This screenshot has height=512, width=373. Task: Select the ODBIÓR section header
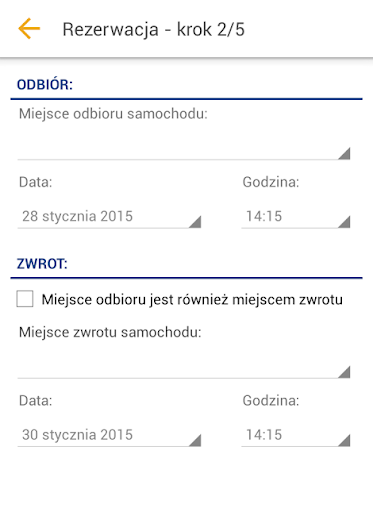coord(45,85)
